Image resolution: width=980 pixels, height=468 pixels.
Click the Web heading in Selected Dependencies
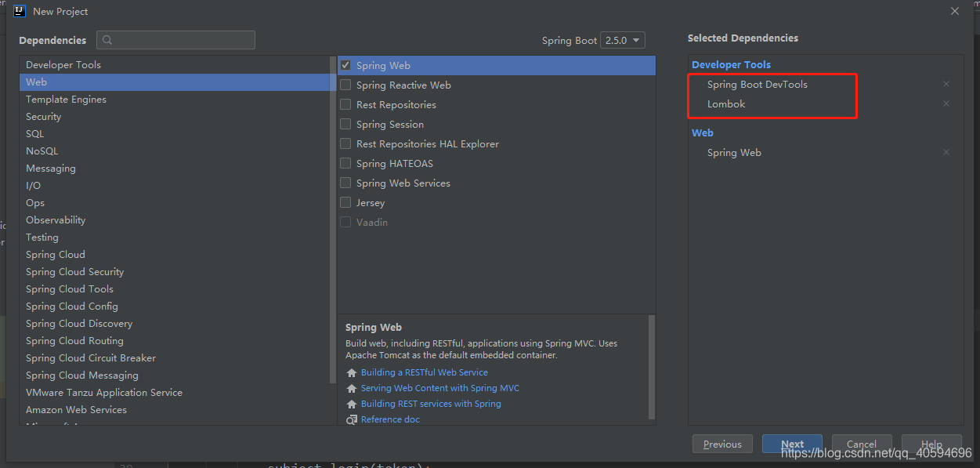(703, 132)
